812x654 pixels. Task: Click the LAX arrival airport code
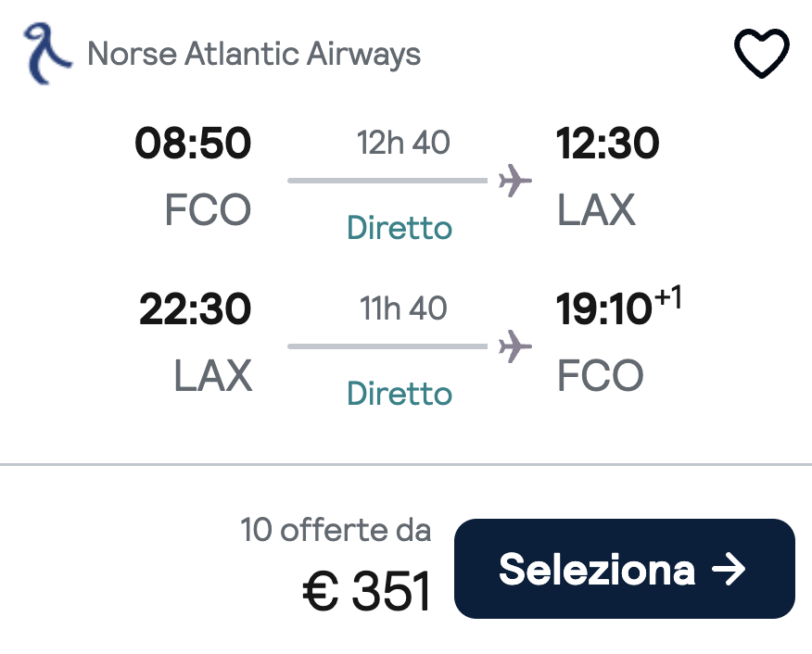click(x=597, y=209)
